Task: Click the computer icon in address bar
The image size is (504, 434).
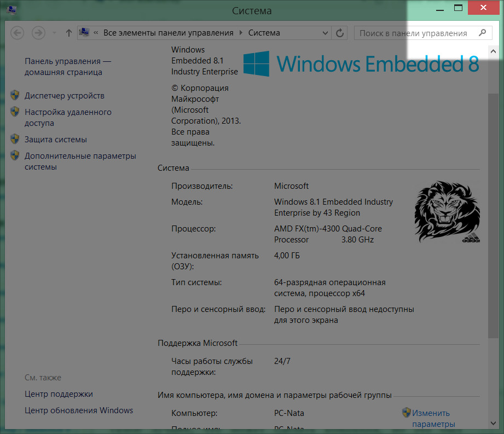Action: point(84,32)
